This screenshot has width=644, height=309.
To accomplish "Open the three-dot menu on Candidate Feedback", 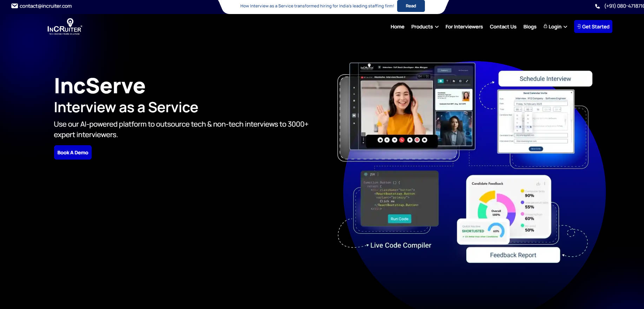I will coord(545,183).
